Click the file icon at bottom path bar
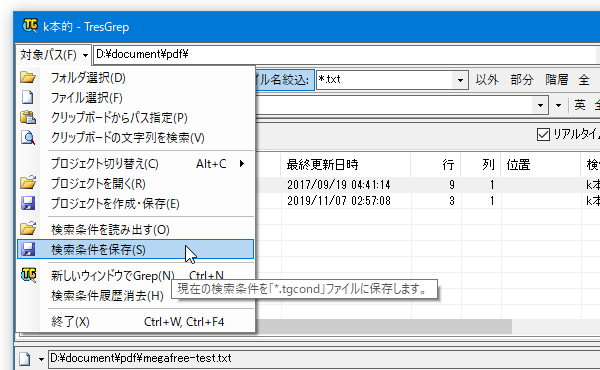Screen dimensions: 600x370 [24, 359]
